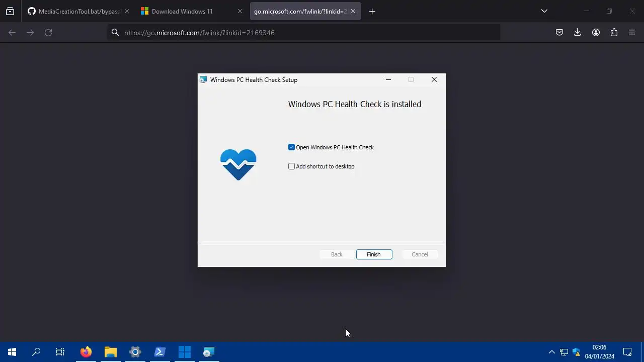Open Task View on taskbar
This screenshot has width=644, height=362.
(x=60, y=352)
